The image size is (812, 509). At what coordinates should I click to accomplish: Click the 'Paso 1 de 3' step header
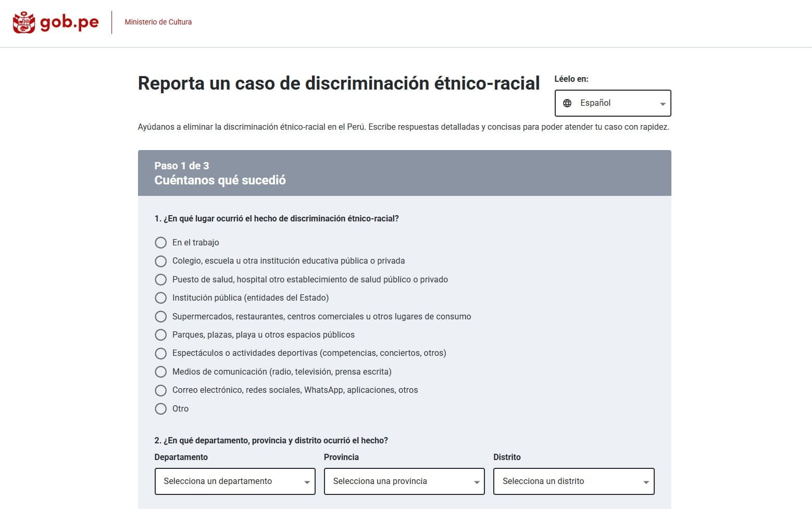[181, 166]
